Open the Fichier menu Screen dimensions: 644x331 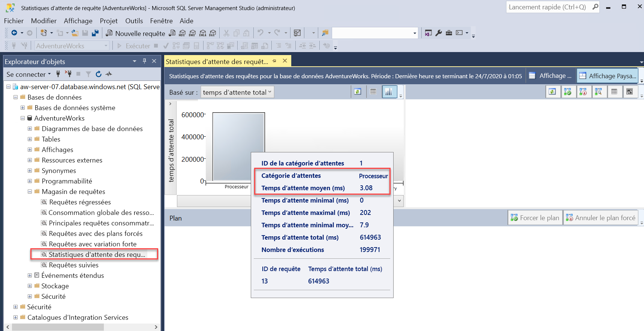[13, 21]
